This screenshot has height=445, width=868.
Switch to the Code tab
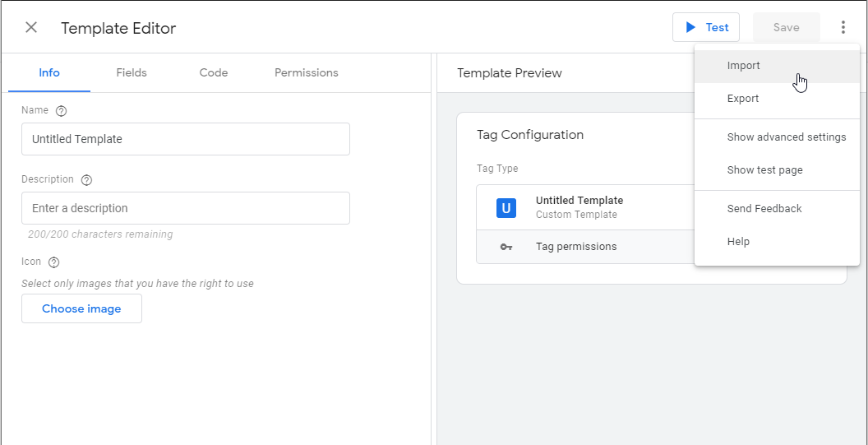click(x=214, y=72)
